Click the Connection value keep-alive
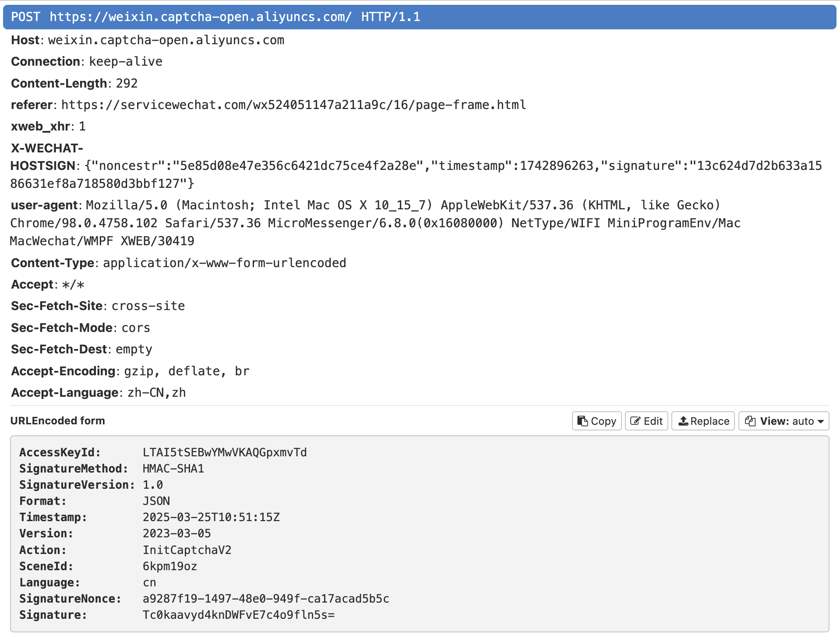Viewport: 840px width, 642px height. coord(126,61)
